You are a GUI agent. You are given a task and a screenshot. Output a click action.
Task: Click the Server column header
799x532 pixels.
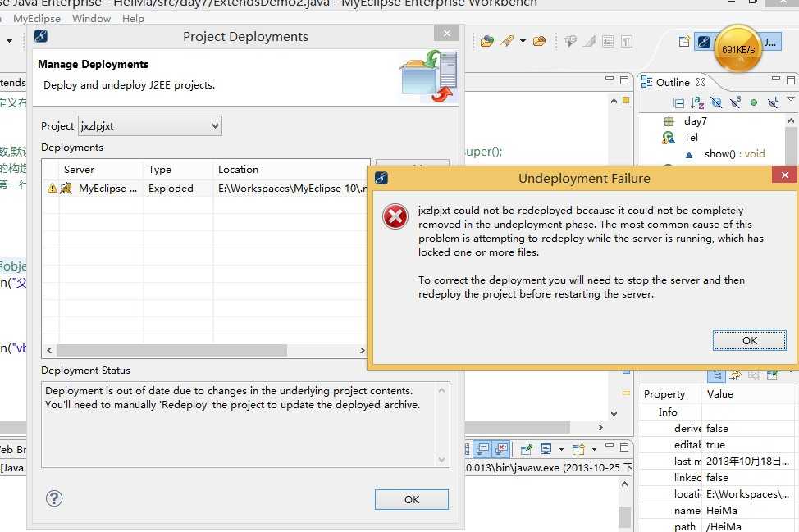79,170
